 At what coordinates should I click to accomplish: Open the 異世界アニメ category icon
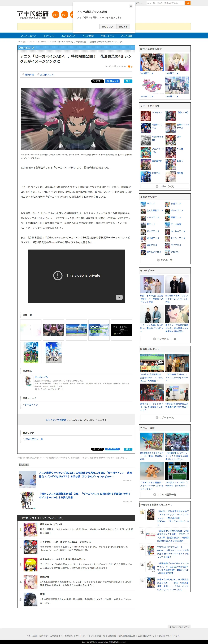(143, 239)
